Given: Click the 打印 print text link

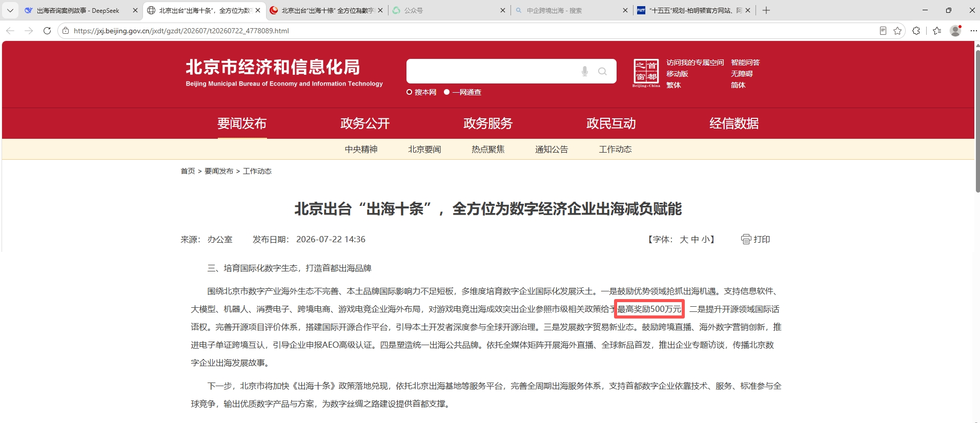Looking at the screenshot, I should 762,239.
